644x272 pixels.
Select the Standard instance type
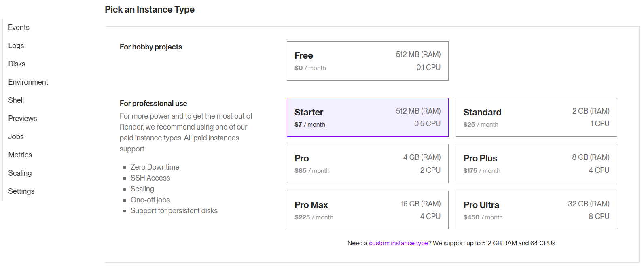click(x=536, y=117)
